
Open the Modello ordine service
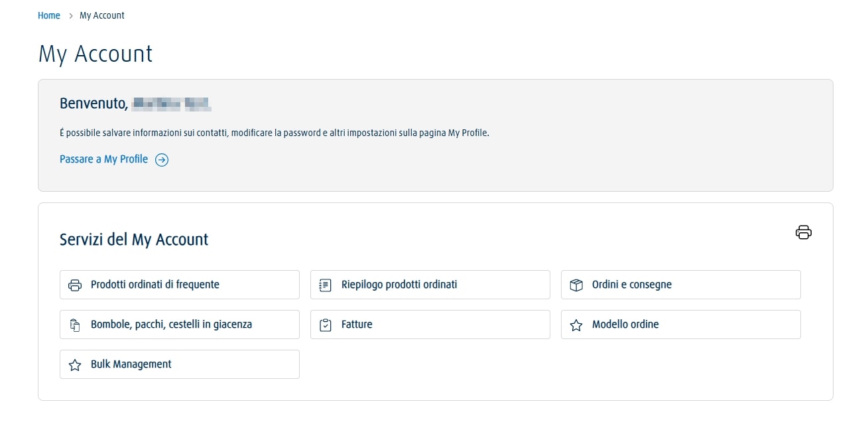[x=625, y=325]
